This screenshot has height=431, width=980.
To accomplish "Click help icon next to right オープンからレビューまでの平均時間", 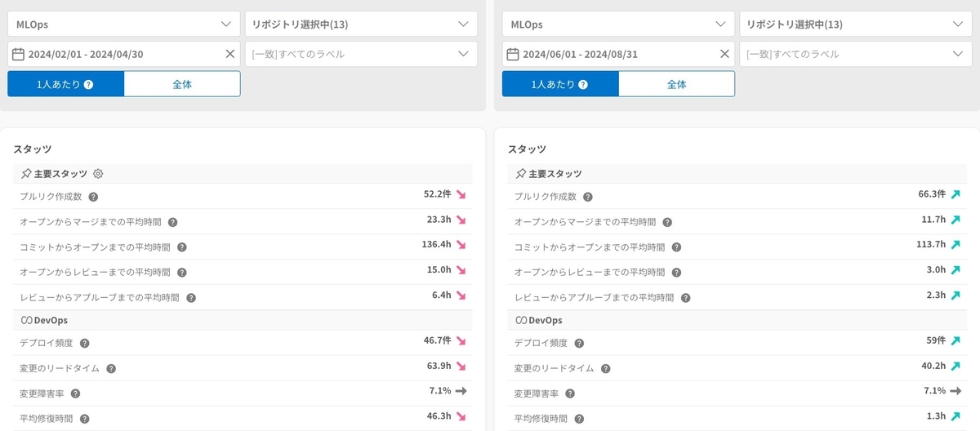I will [x=677, y=273].
